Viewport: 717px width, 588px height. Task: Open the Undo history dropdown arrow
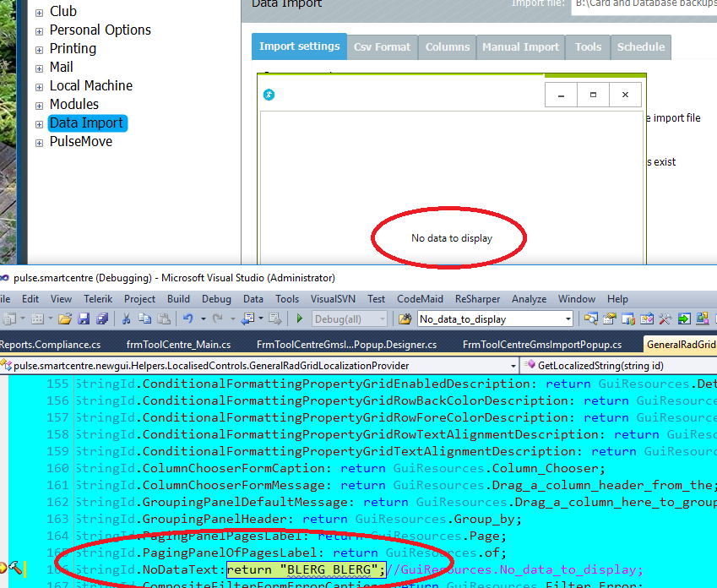203,319
